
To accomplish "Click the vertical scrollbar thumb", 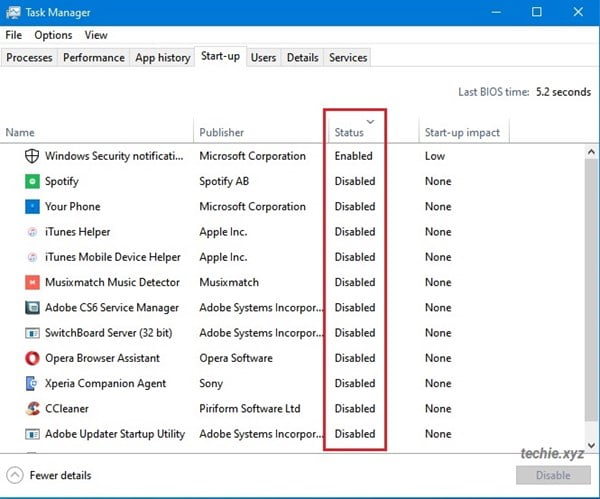I will [x=591, y=290].
